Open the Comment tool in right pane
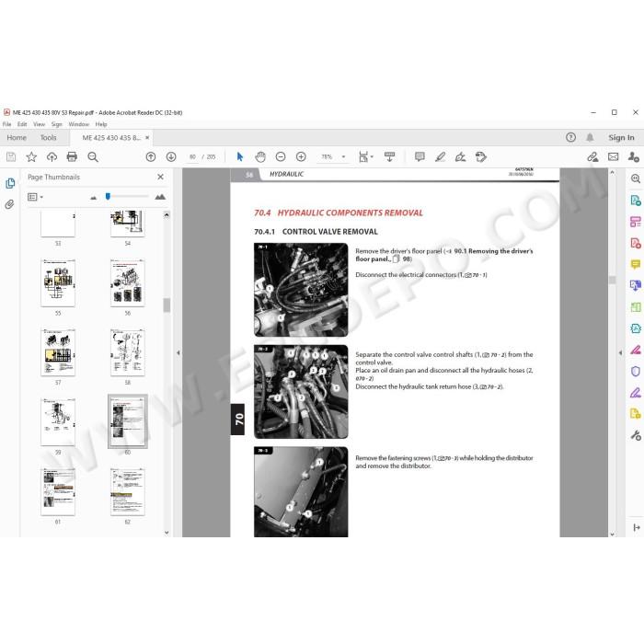644x644 pixels. [x=636, y=264]
